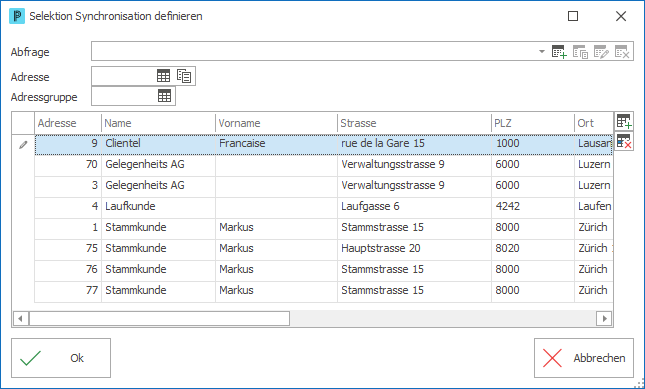Click the delete query icon in Abfrage row
The image size is (645, 389).
622,52
